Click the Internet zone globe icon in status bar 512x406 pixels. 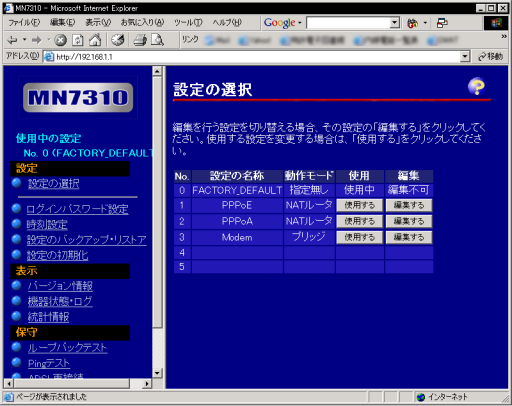tap(421, 397)
